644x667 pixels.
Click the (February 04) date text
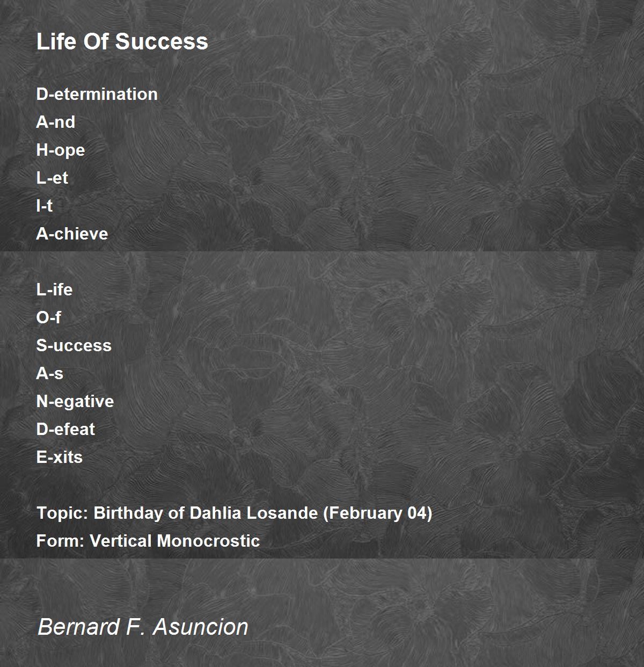pos(377,513)
